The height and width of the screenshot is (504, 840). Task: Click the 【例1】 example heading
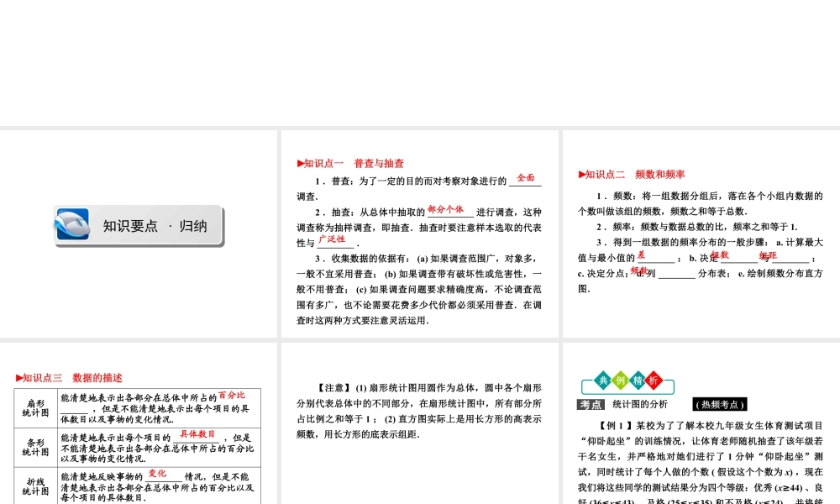614,426
